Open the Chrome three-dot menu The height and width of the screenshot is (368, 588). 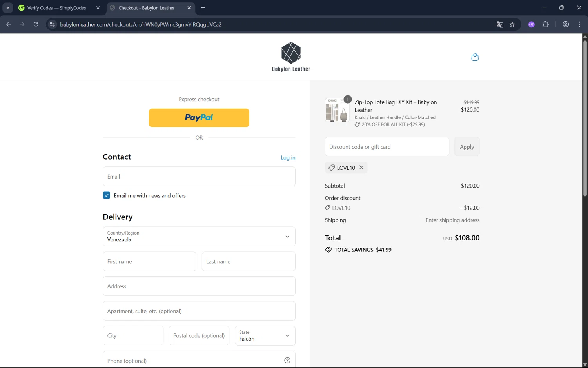tap(579, 24)
